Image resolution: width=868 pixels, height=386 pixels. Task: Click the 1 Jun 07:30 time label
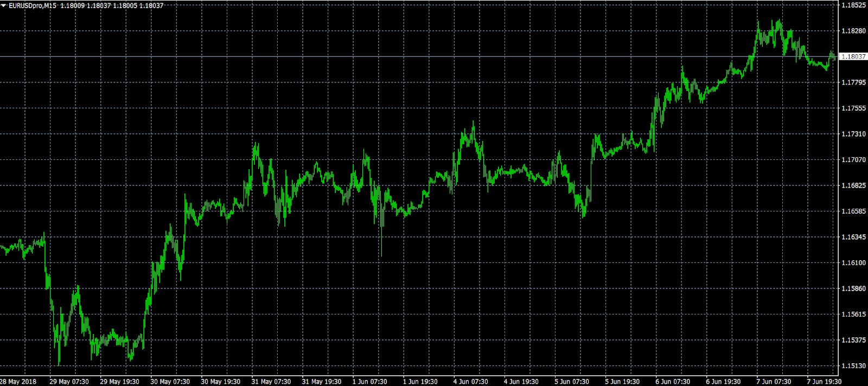tap(369, 382)
